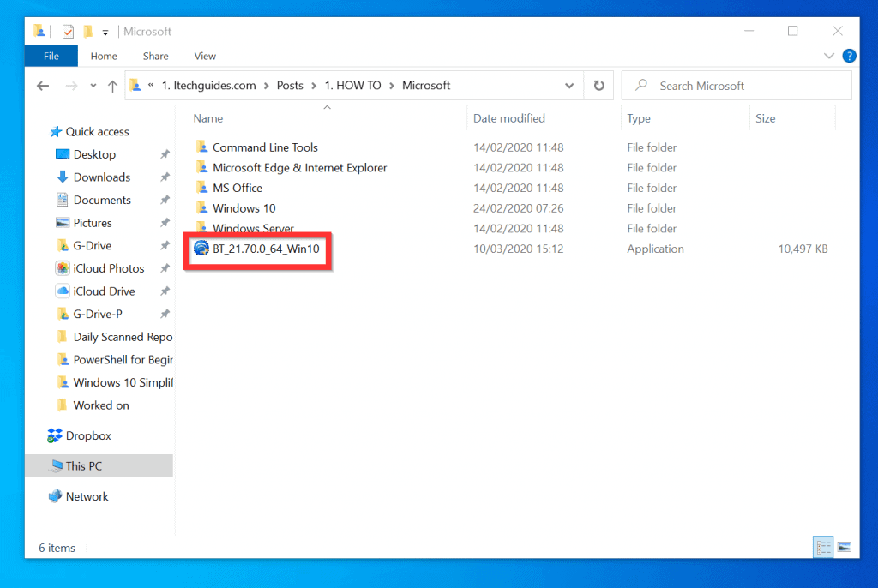Refresh the Microsoft folder view
Viewport: 878px width, 588px height.
(598, 86)
